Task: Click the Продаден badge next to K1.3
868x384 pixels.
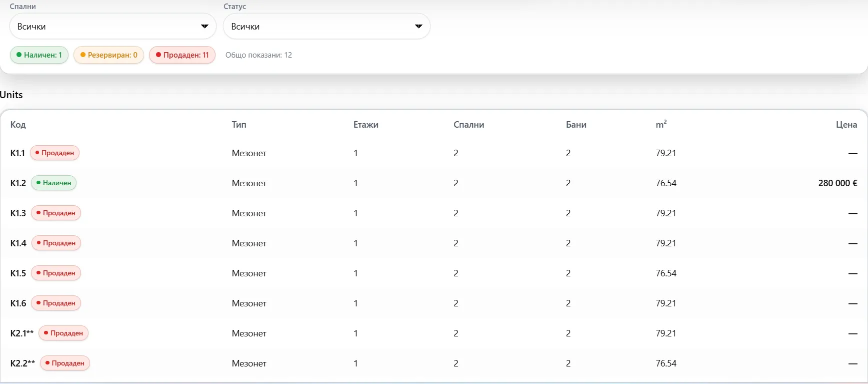Action: [x=56, y=213]
